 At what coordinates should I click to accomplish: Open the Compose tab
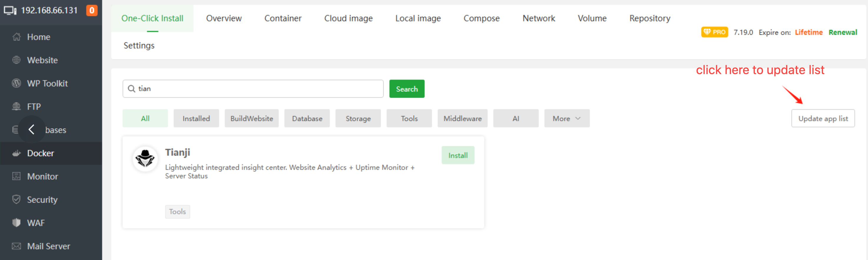coord(481,19)
